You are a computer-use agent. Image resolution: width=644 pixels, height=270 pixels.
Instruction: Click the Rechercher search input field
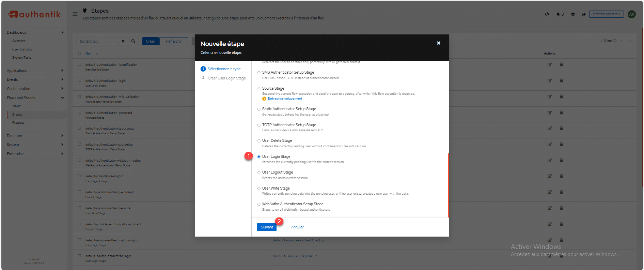(x=97, y=41)
